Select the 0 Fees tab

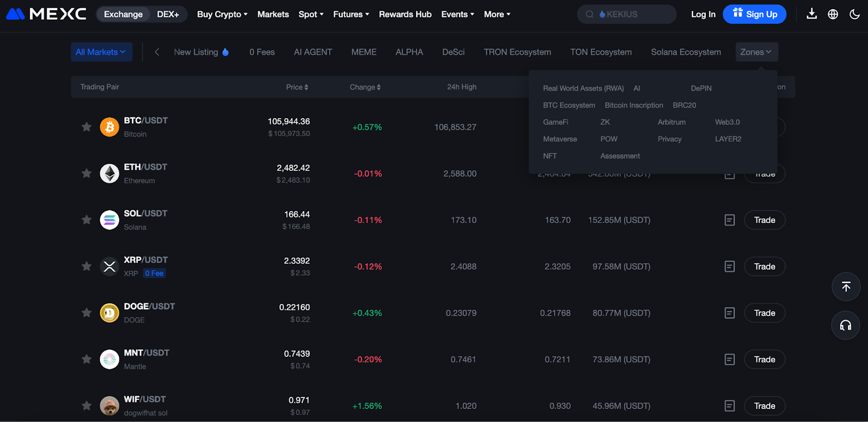point(262,52)
